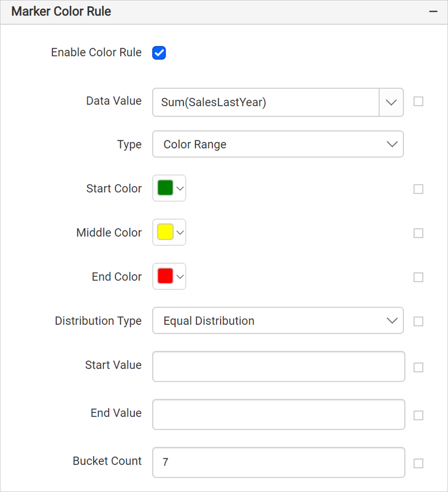
Task: Expand the Distribution Type dropdown
Action: pos(278,321)
